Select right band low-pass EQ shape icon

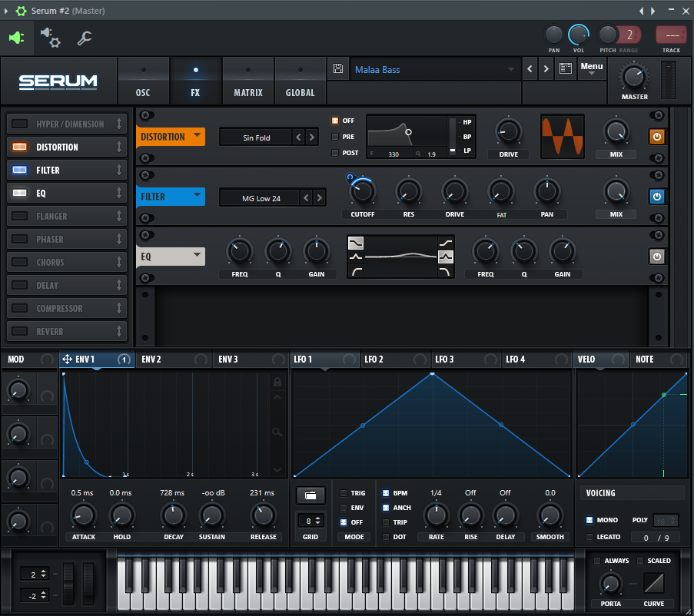point(446,272)
